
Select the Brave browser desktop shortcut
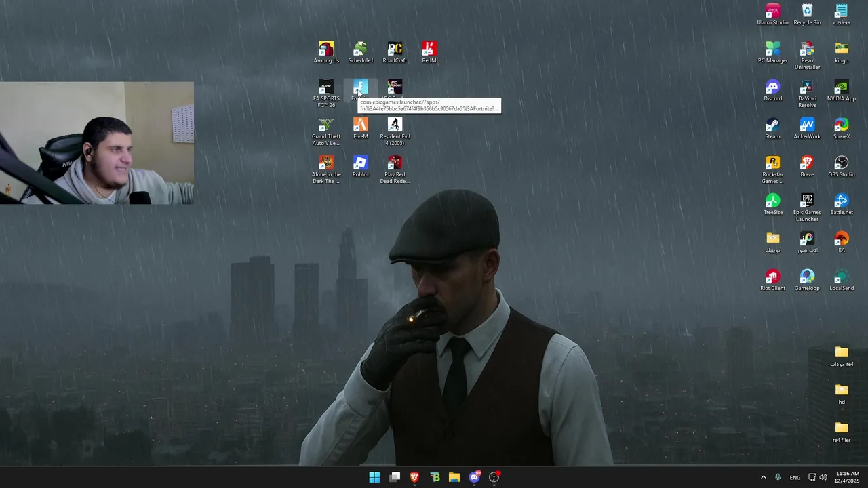click(x=807, y=166)
